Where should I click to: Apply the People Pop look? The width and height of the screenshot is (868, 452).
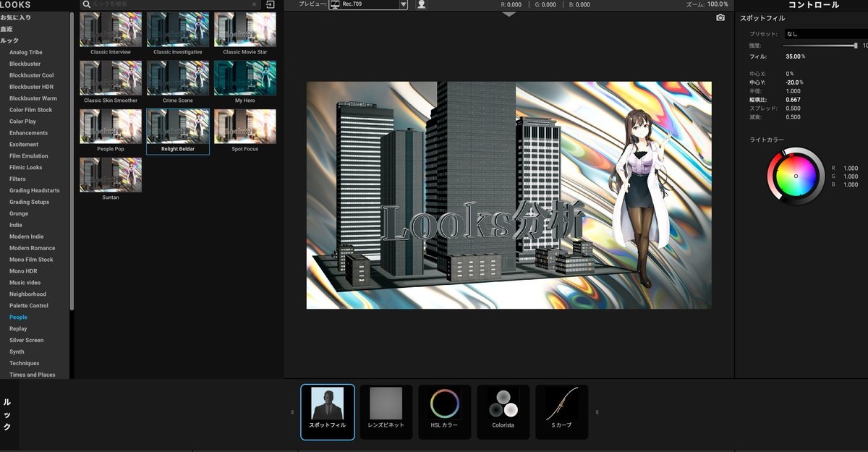click(111, 131)
